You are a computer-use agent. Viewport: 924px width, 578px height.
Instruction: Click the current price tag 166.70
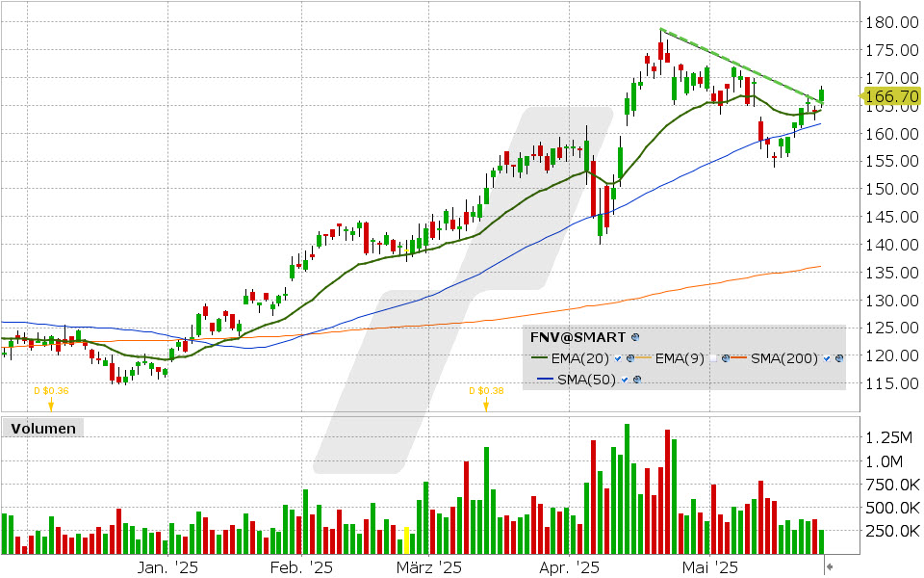(890, 96)
